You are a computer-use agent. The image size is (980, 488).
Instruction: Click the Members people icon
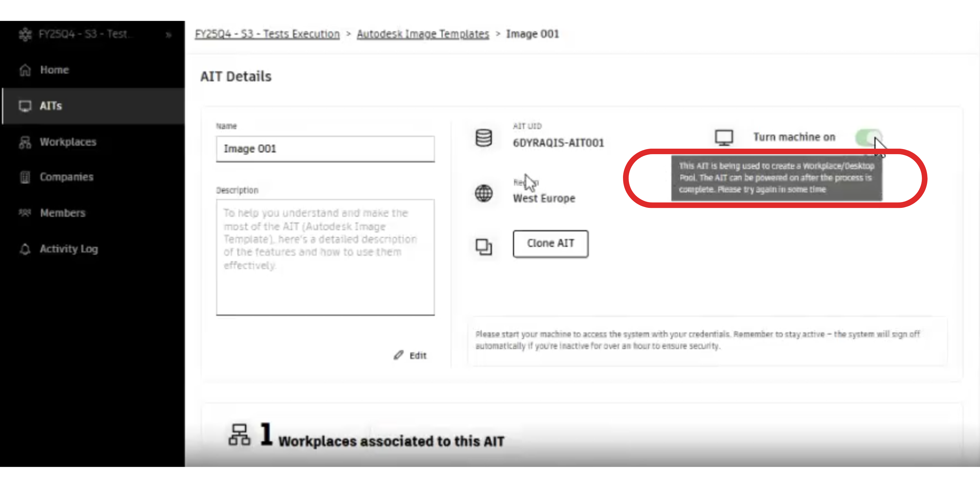[x=25, y=213]
